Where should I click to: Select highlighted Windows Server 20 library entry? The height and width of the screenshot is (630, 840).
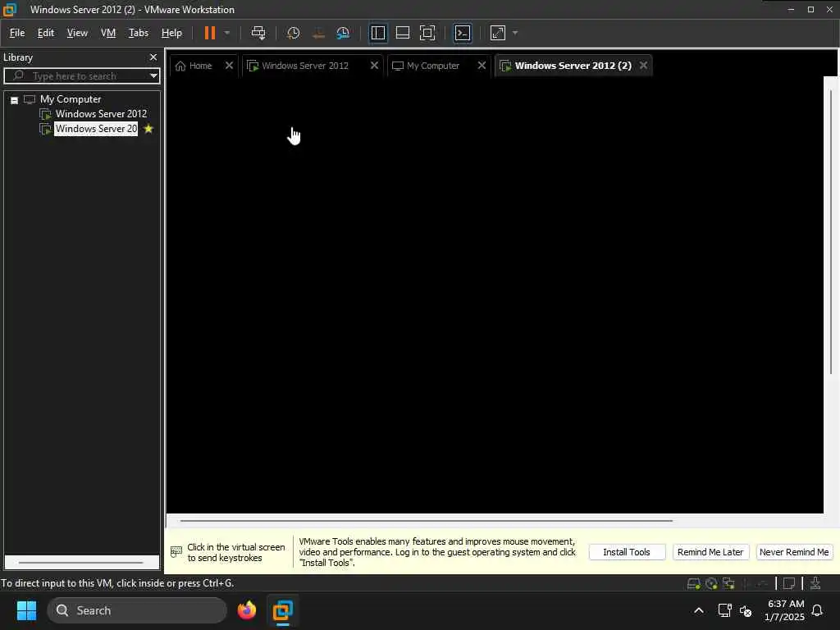(x=96, y=129)
